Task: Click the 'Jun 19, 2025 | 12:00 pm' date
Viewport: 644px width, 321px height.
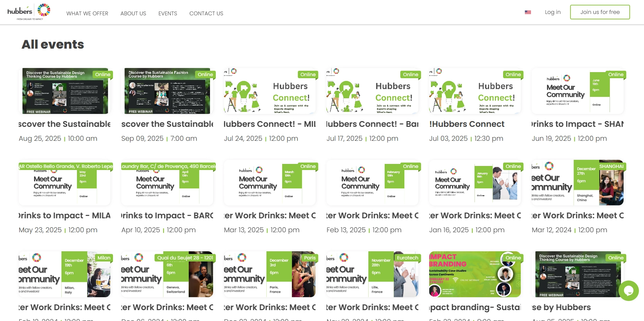Action: coord(569,138)
